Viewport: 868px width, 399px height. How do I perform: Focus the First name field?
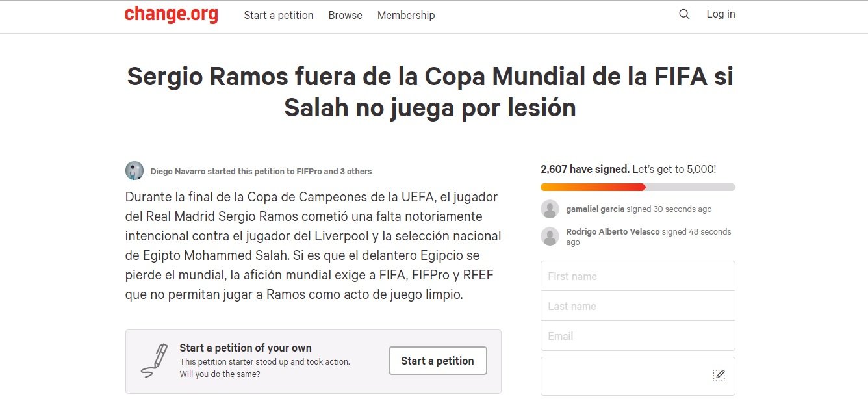[637, 276]
